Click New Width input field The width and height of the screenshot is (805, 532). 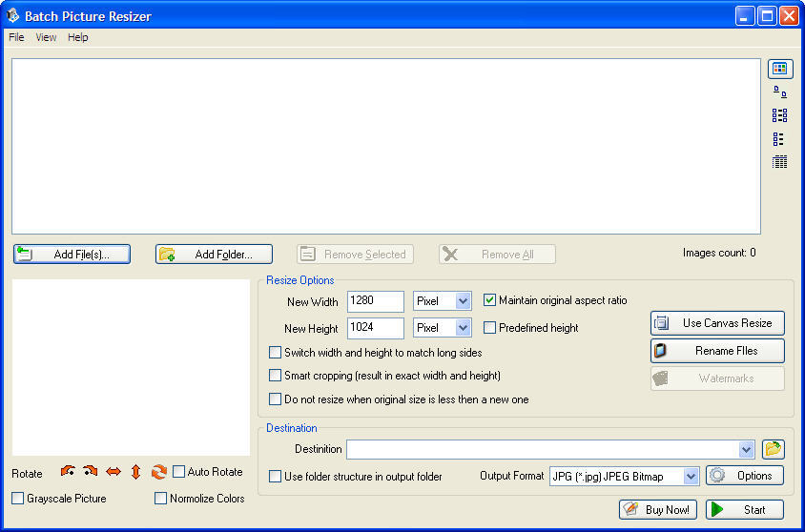[x=375, y=301]
